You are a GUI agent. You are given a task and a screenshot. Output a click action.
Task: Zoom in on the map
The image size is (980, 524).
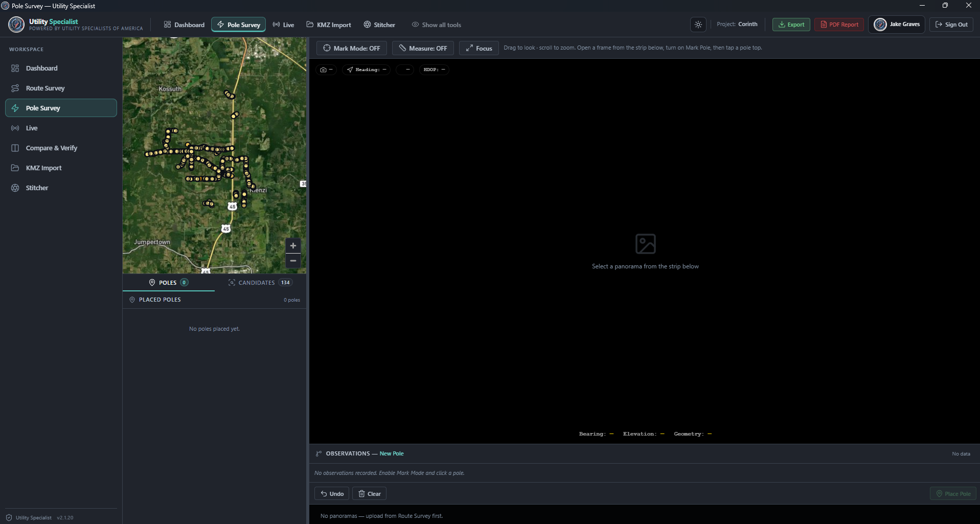pos(293,245)
